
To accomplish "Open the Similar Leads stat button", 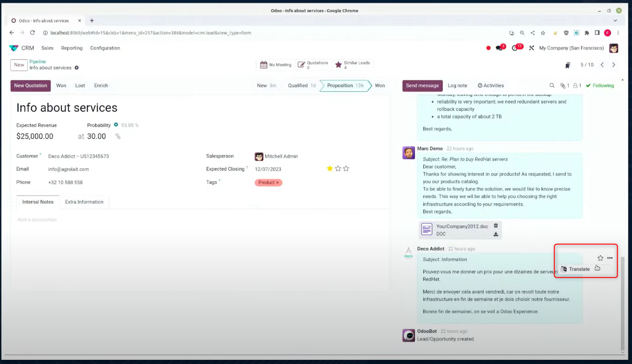I will pyautogui.click(x=352, y=65).
